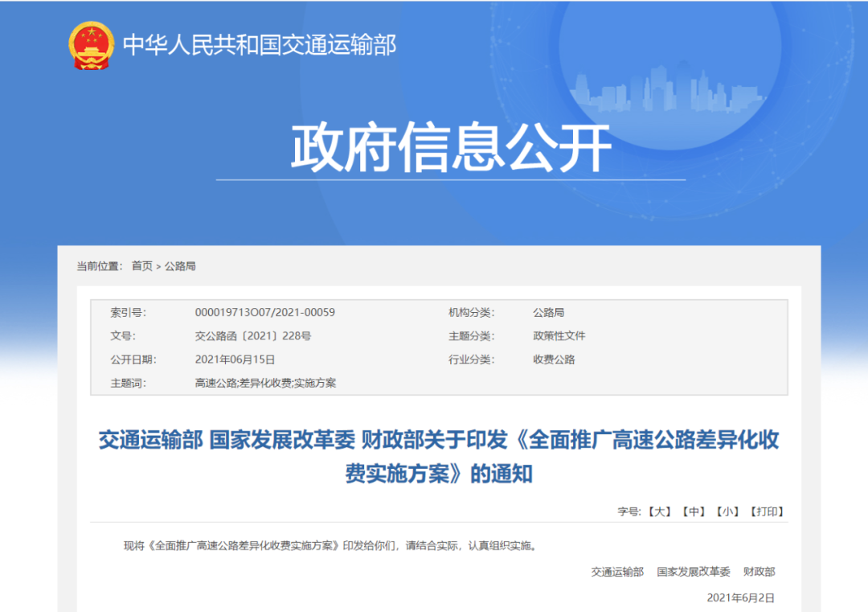Open 中华人民共和国交通运输部 site title

[260, 45]
